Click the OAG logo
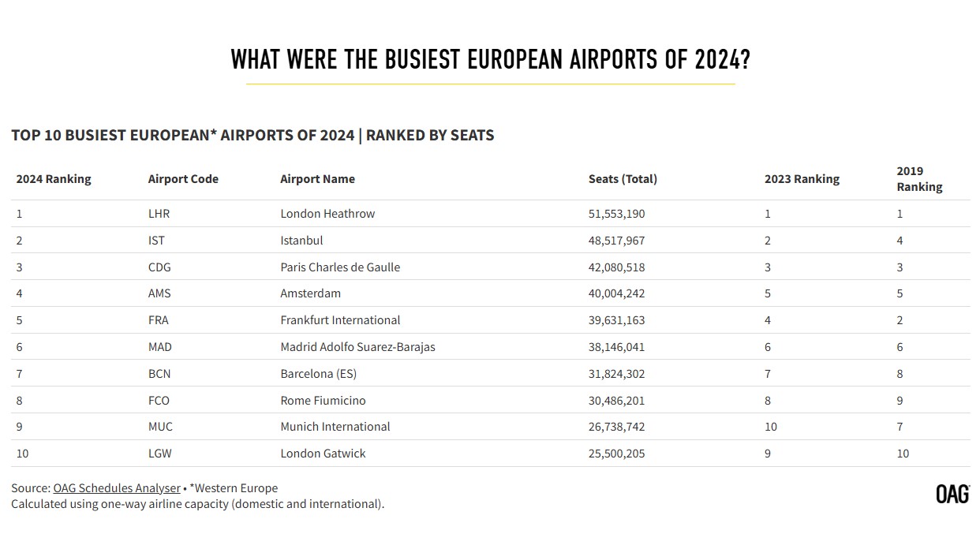 (952, 495)
